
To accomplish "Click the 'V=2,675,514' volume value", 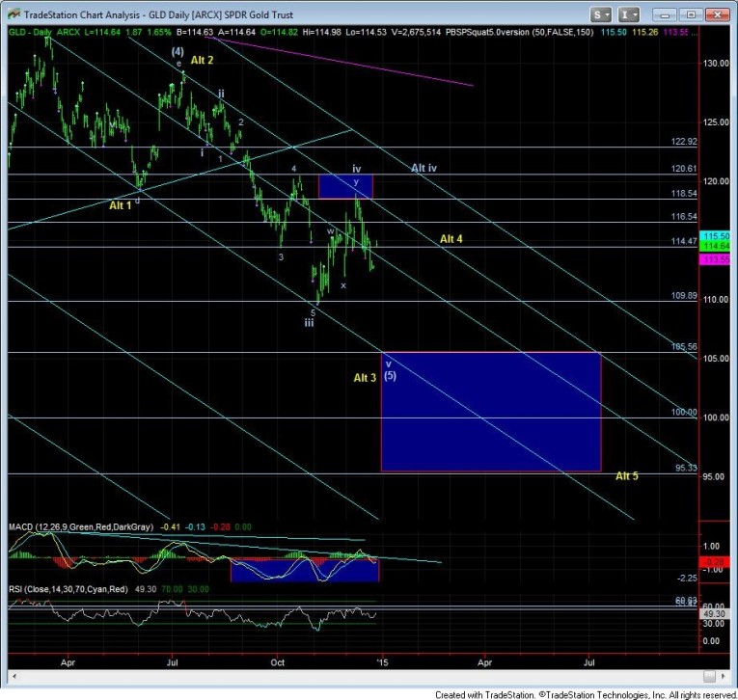I will [x=415, y=32].
